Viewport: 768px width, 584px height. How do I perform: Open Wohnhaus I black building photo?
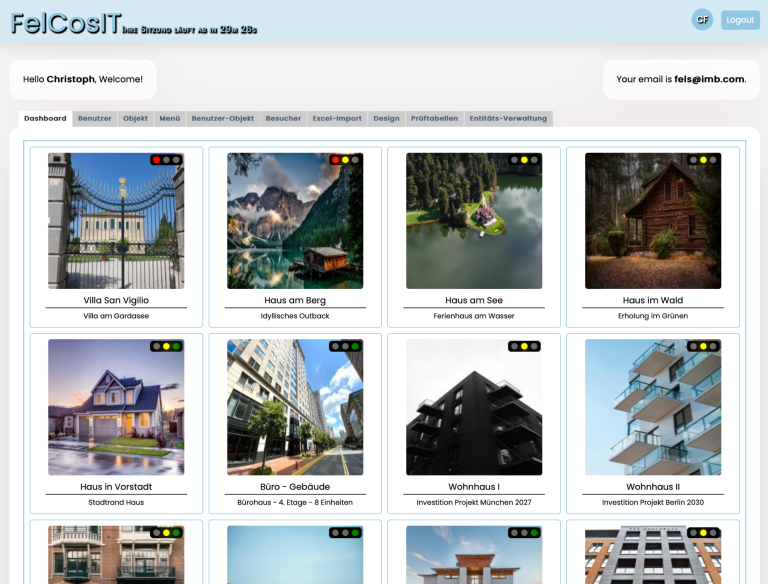point(474,407)
